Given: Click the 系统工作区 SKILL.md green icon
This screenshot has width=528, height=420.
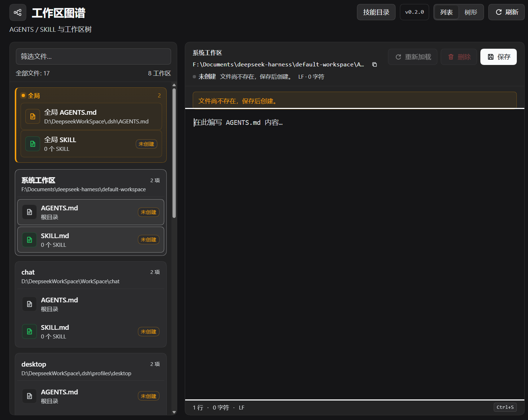Looking at the screenshot, I should point(30,240).
